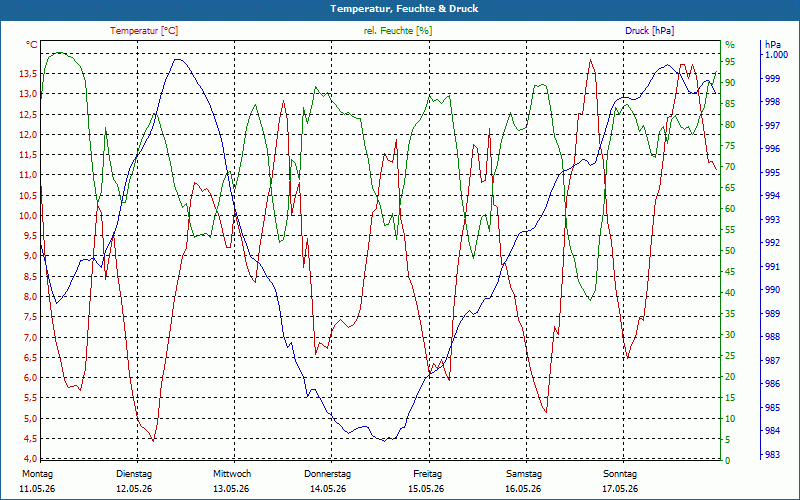This screenshot has height=500, width=800.
Task: Select the 'Dienstag' day label
Action: coord(134,474)
